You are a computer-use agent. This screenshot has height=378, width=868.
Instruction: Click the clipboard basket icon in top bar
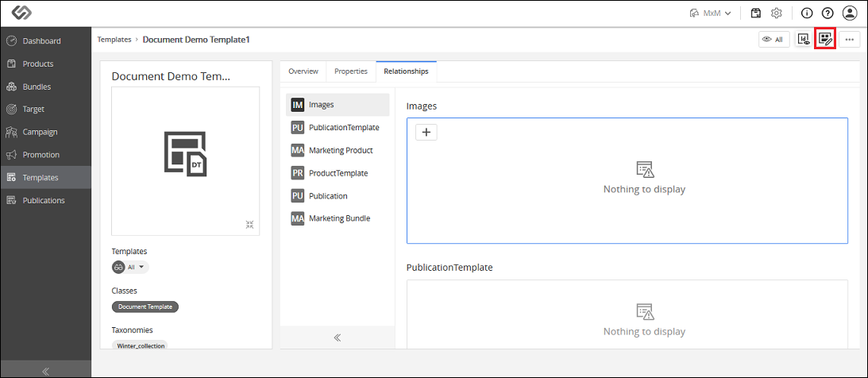[755, 13]
